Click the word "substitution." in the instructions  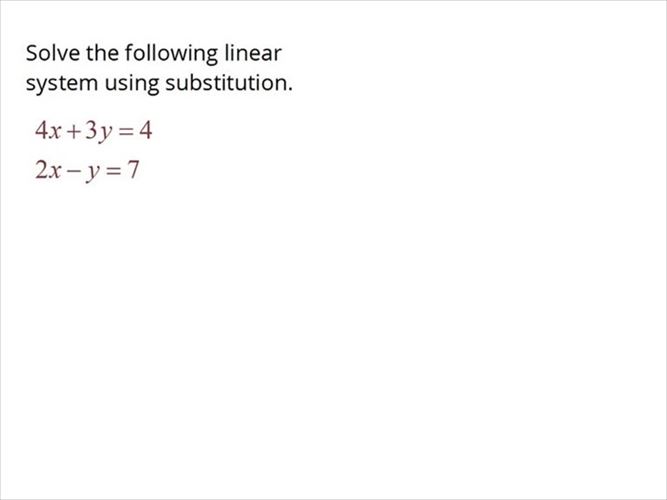(x=229, y=83)
